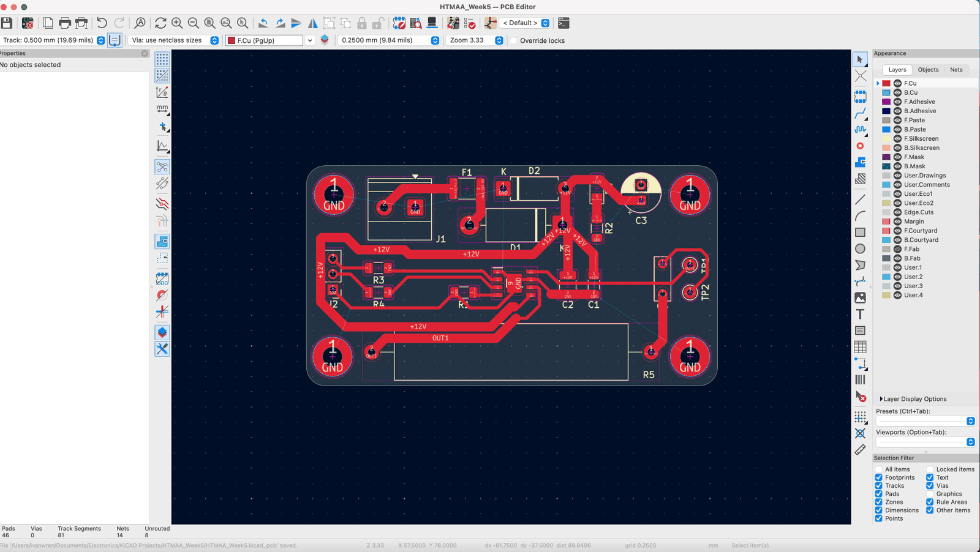Choose the Add text tool
This screenshot has width=980, height=552.
(x=861, y=314)
